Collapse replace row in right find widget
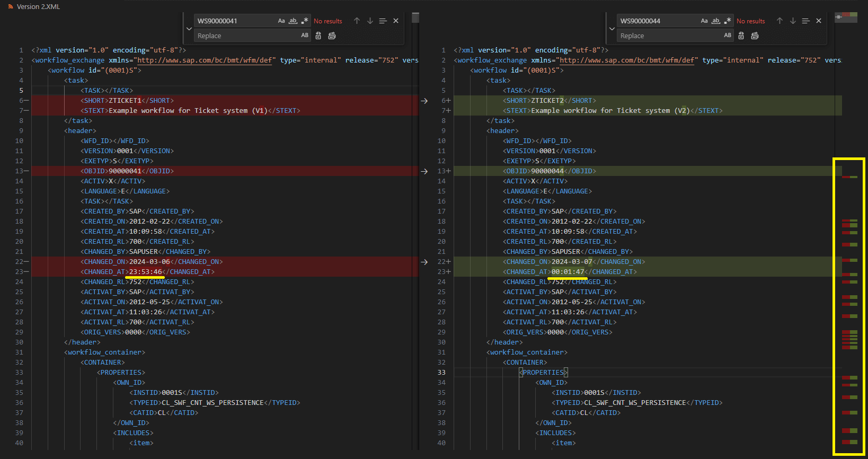 tap(612, 29)
